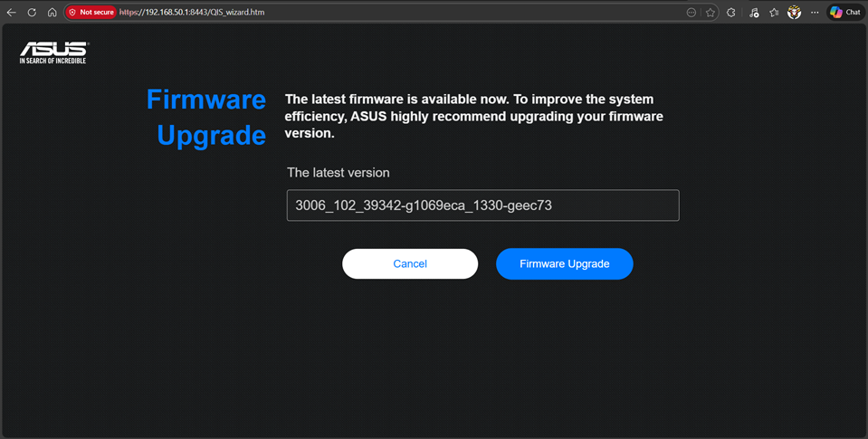This screenshot has width=868, height=439.
Task: Click the latest version text field
Action: tap(482, 205)
